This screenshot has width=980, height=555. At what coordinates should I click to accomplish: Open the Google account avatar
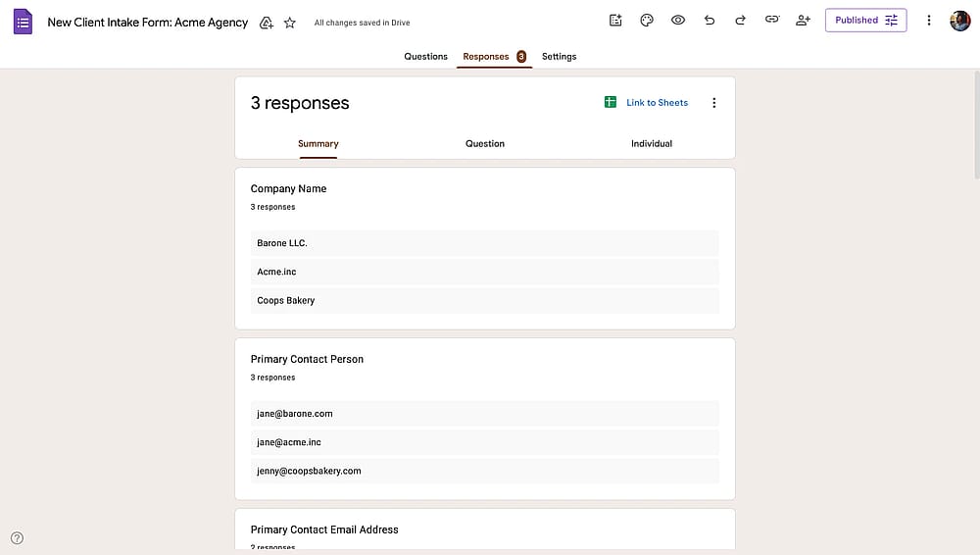pyautogui.click(x=960, y=21)
